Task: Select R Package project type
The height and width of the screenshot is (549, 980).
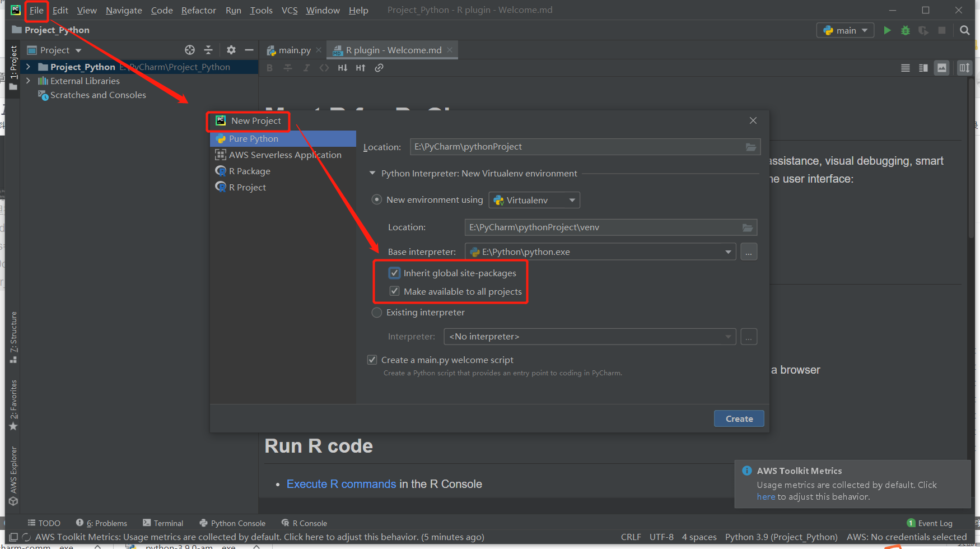Action: (x=283, y=171)
